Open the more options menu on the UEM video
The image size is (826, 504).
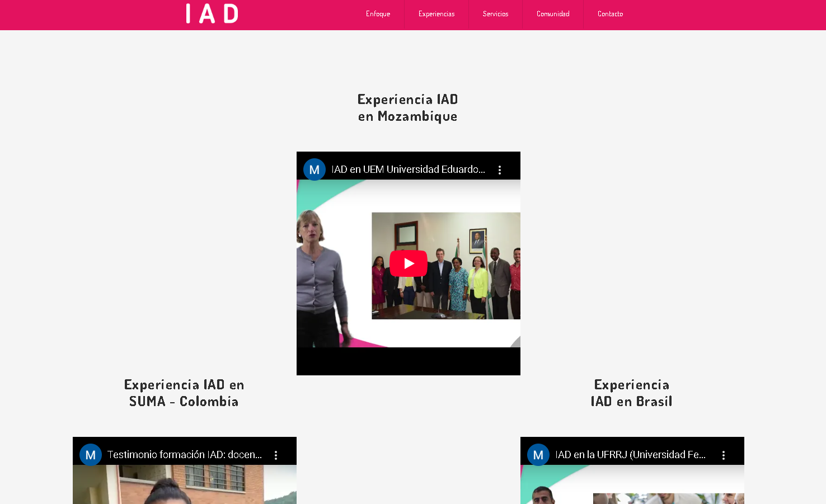click(x=500, y=170)
